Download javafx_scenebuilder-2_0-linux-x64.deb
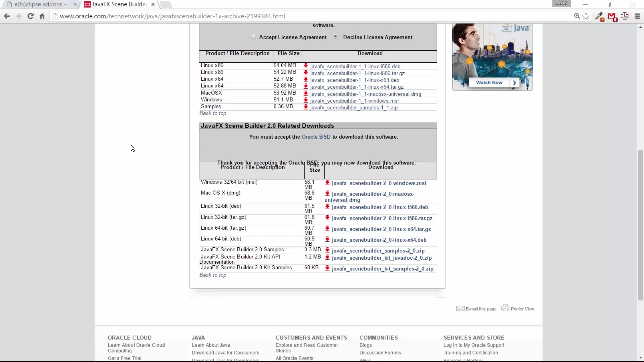Viewport: 644px width, 362px height. [379, 240]
